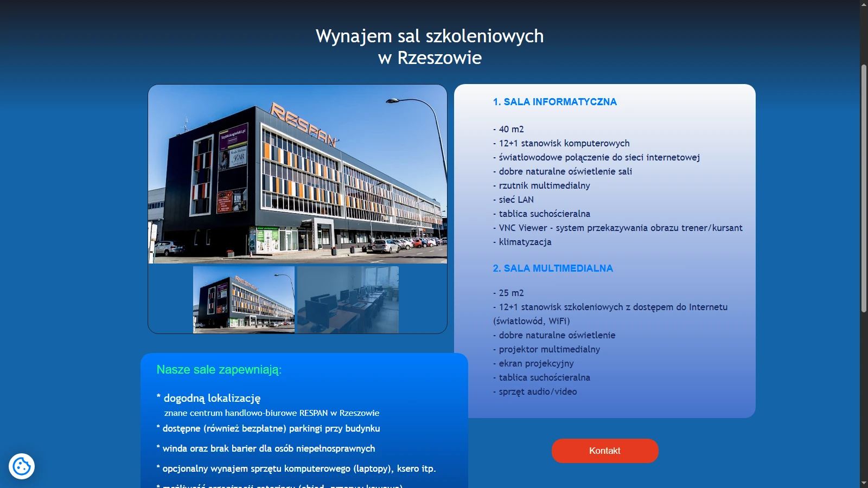Click the red Kontakt button
The height and width of the screenshot is (488, 868).
pos(605,451)
